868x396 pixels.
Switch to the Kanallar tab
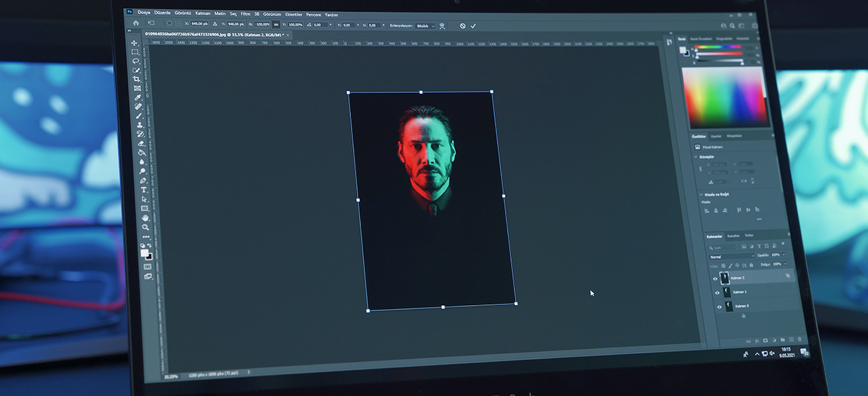733,235
